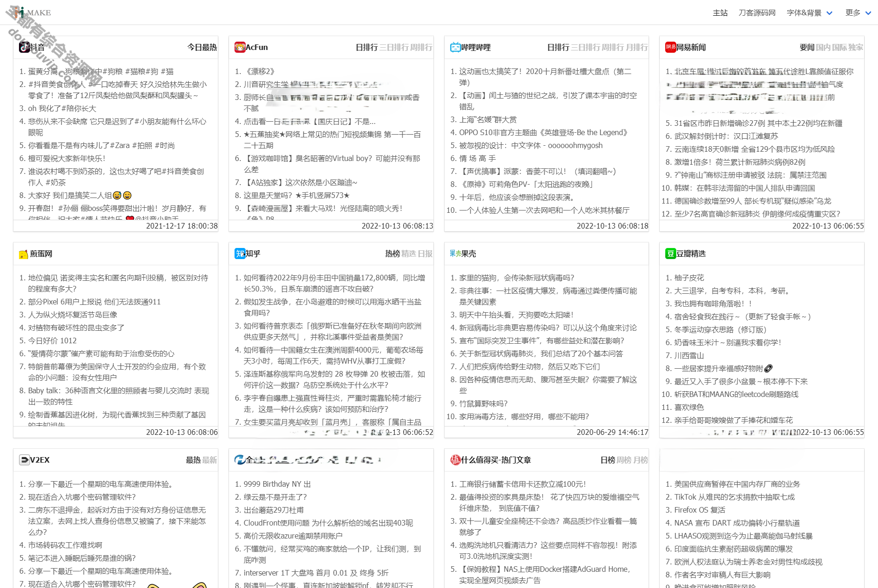878x588 pixels.
Task: Open the 豆瓣精选 item "柚子皮花"
Action: coord(689,278)
